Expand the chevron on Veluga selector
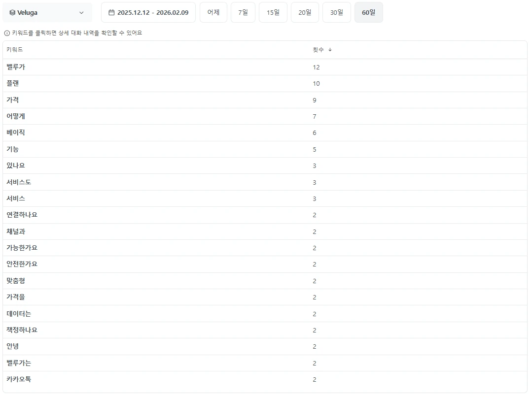 81,13
